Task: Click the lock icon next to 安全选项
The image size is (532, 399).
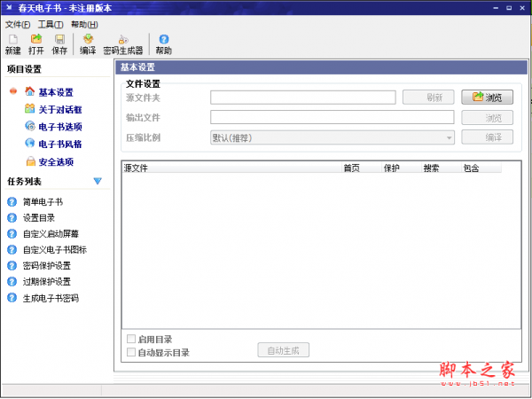Action: [30, 161]
